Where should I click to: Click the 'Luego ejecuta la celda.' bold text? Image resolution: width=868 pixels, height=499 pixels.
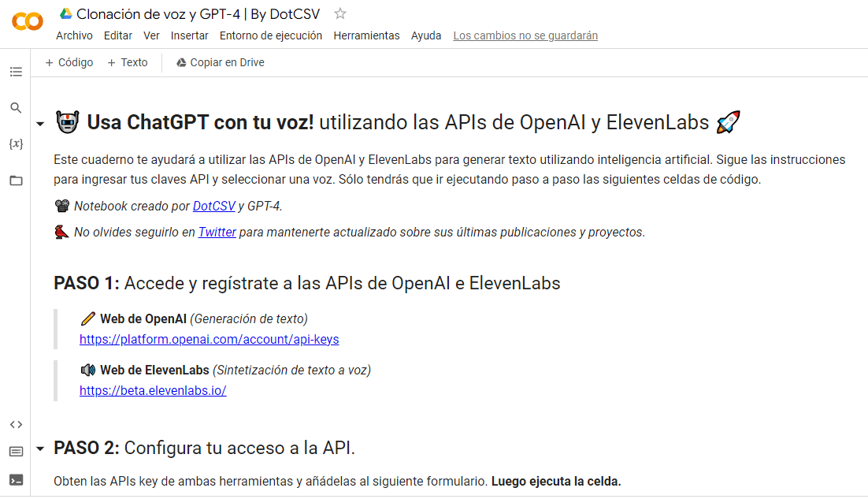(x=556, y=482)
